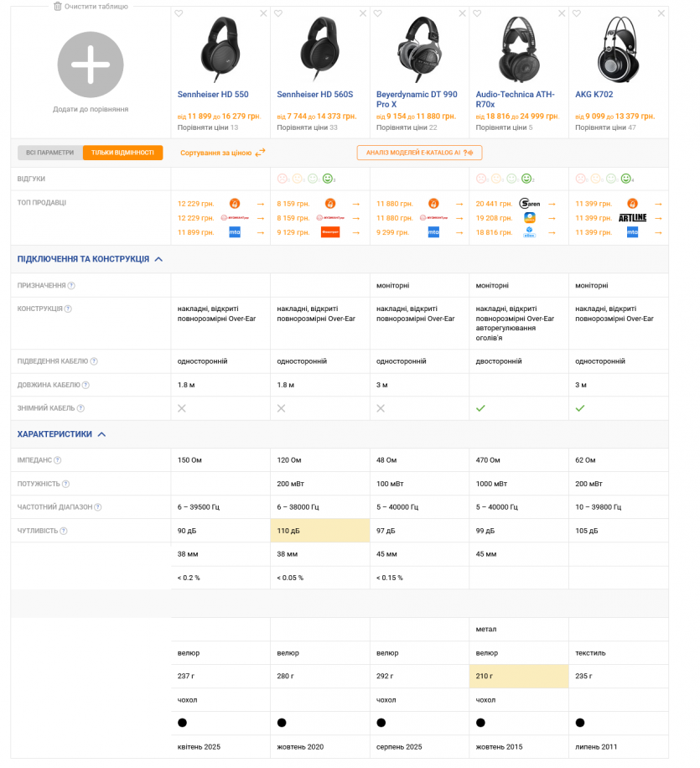Add Audio-Technica ATH-R70x to favorites
Screen dimensions: 700x768
[477, 13]
